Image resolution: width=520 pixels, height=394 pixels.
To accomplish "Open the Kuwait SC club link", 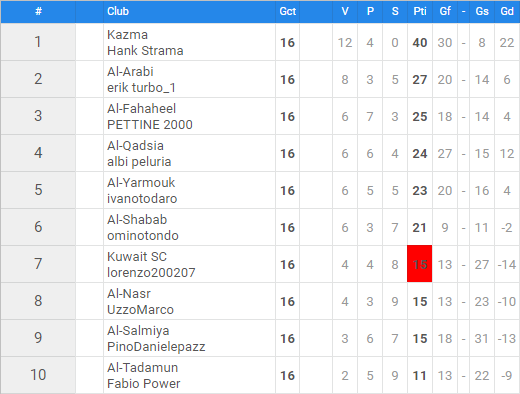I will coord(137,257).
